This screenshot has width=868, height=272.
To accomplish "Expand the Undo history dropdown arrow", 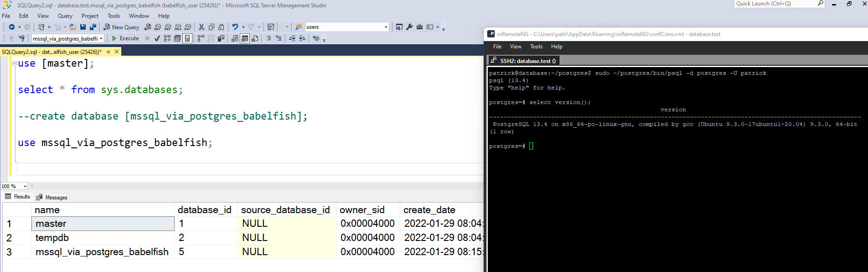I will [x=243, y=27].
